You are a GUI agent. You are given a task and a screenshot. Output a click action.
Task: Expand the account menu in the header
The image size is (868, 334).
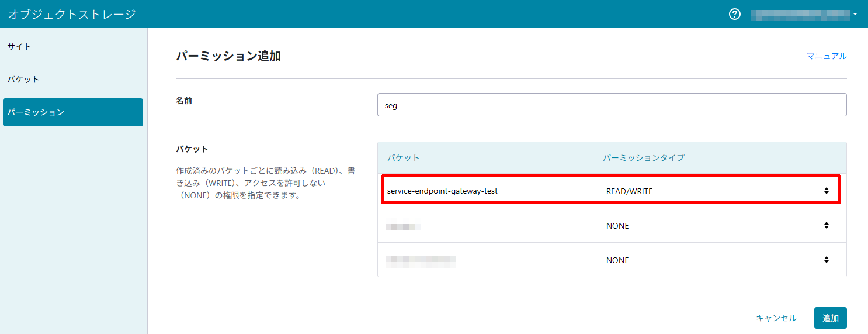point(804,14)
